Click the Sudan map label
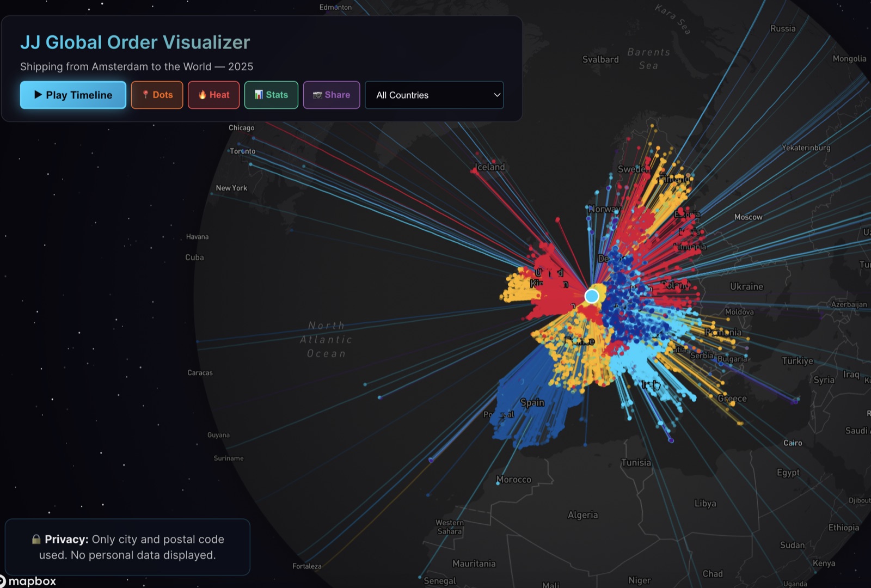Screen dimensions: 871x588 (792, 545)
